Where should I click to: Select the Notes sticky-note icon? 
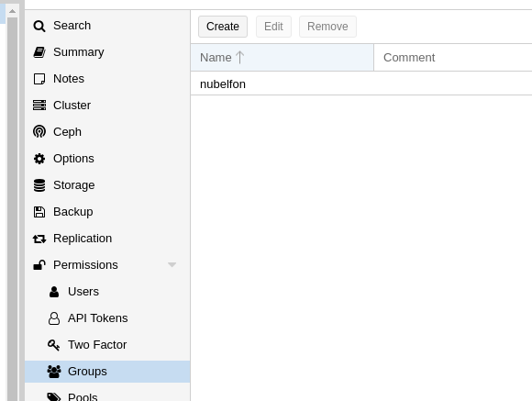[x=39, y=79]
